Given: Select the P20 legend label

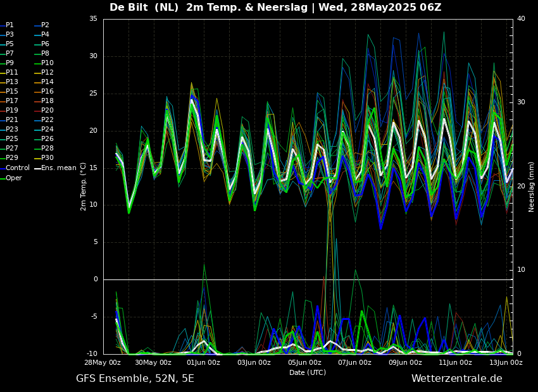Looking at the screenshot, I should click(47, 111).
